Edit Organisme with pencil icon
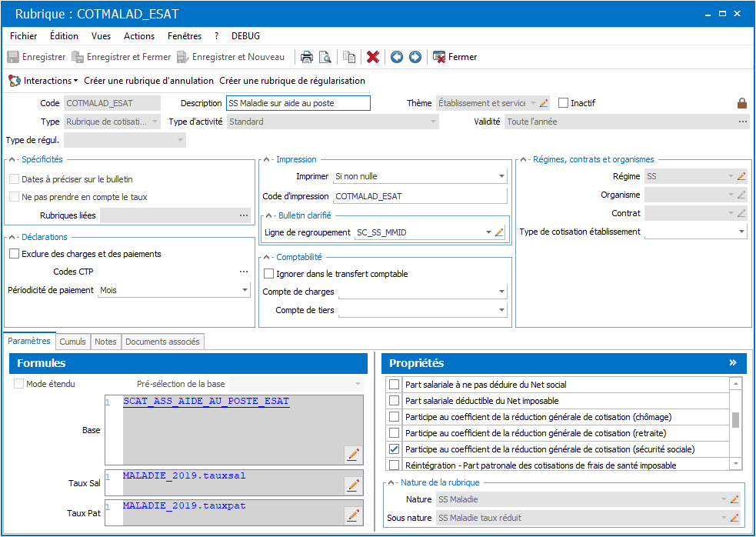The image size is (756, 537). point(741,195)
